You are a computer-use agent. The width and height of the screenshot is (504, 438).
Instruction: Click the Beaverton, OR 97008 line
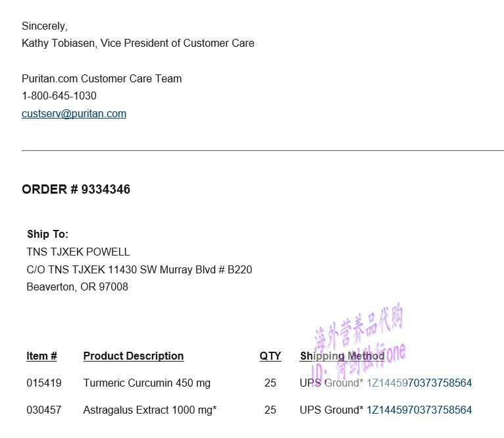(77, 287)
